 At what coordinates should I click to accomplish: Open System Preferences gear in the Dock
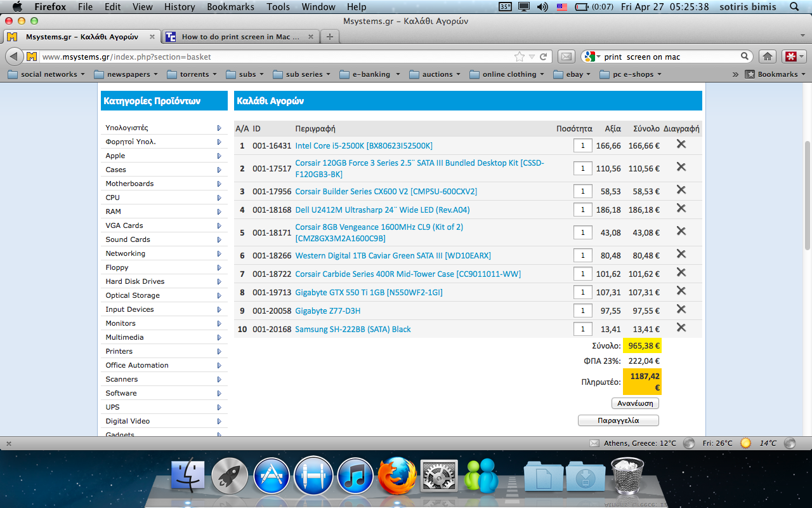[439, 476]
